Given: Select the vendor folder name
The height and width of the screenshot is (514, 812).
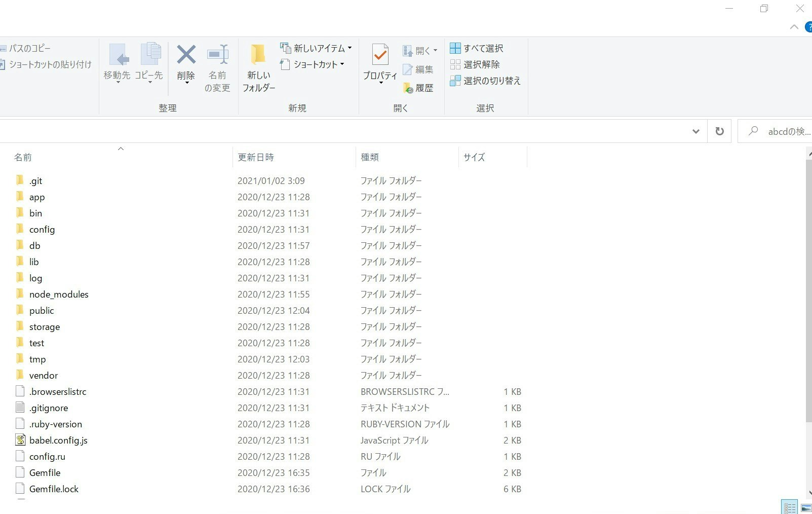Looking at the screenshot, I should [44, 375].
